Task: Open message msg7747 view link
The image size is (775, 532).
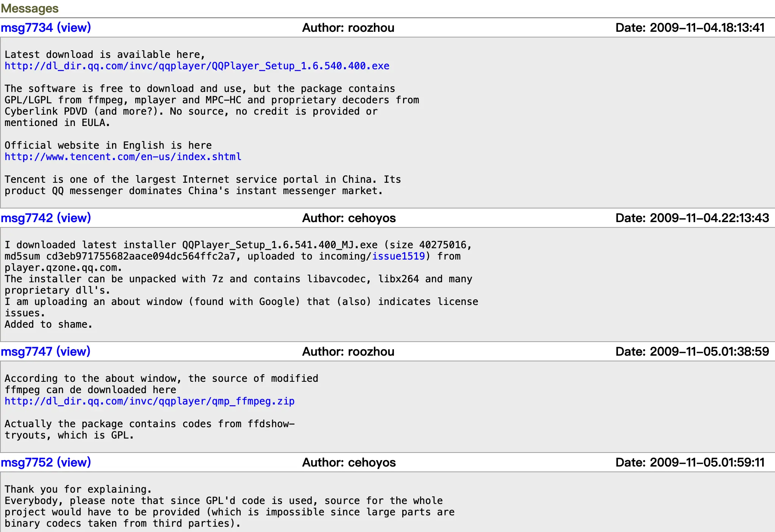Action: (45, 352)
